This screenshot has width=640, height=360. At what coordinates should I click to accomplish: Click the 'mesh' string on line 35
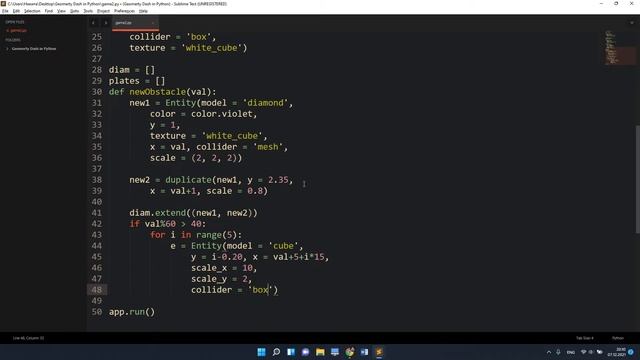pos(268,147)
